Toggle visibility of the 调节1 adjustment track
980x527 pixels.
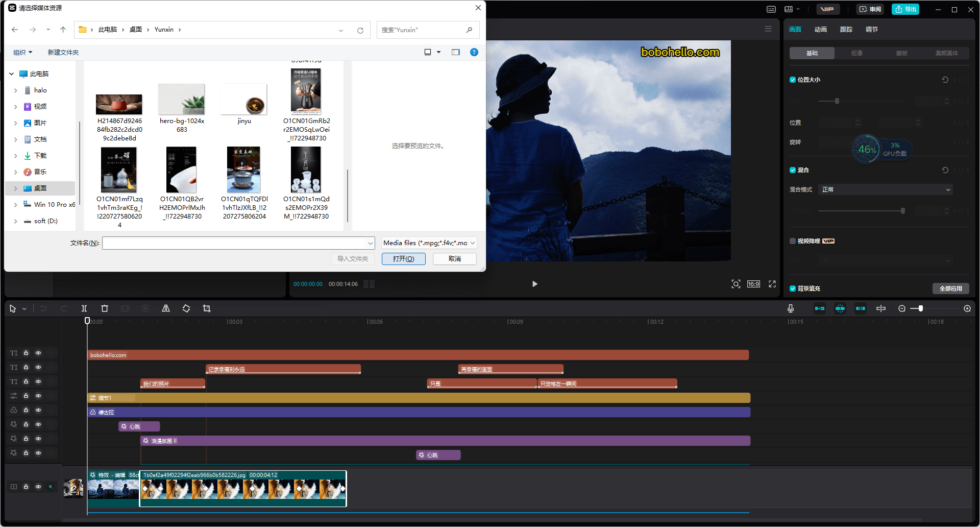pos(38,396)
